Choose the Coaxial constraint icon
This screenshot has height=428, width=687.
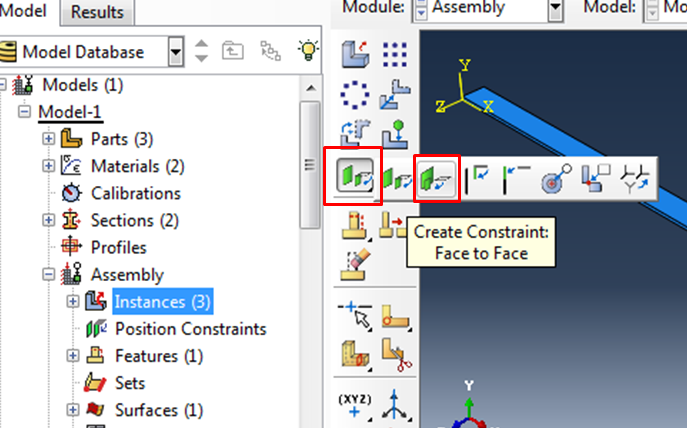[x=556, y=179]
